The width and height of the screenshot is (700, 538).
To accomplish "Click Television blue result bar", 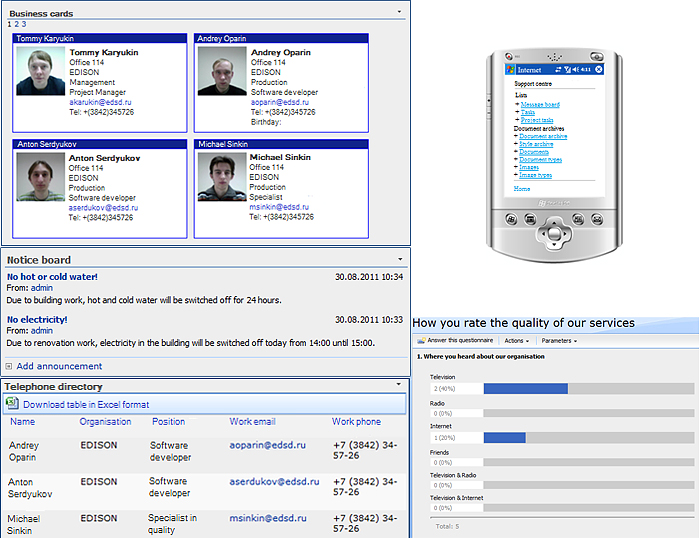I will [526, 388].
